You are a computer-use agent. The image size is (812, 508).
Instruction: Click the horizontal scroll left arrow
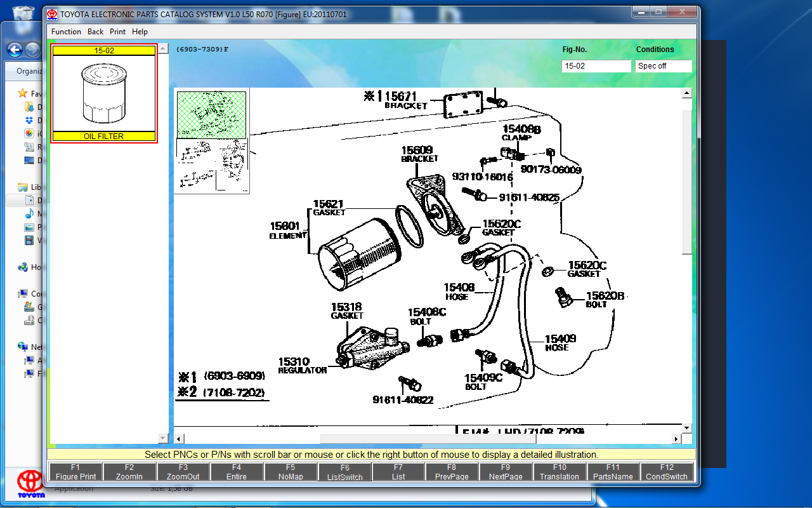(x=179, y=439)
